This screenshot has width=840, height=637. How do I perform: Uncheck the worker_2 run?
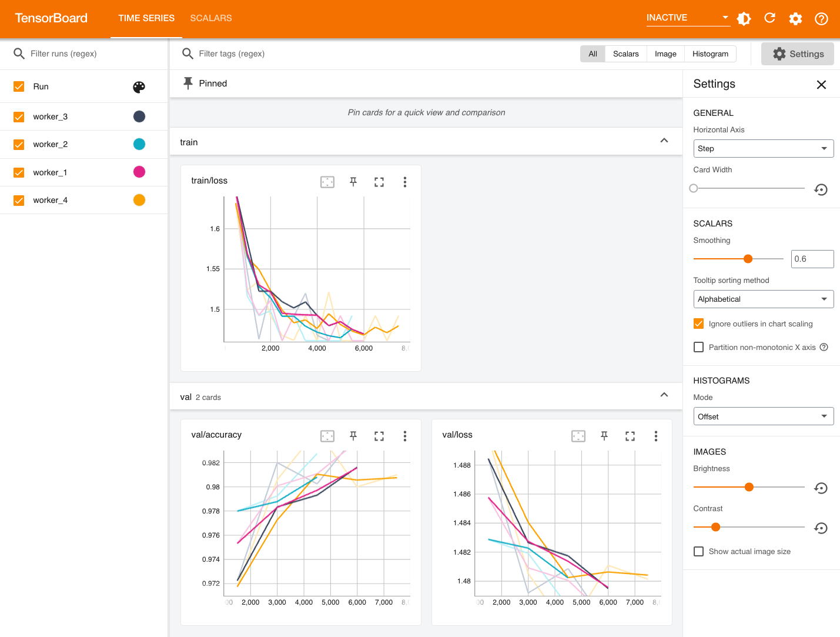click(19, 144)
